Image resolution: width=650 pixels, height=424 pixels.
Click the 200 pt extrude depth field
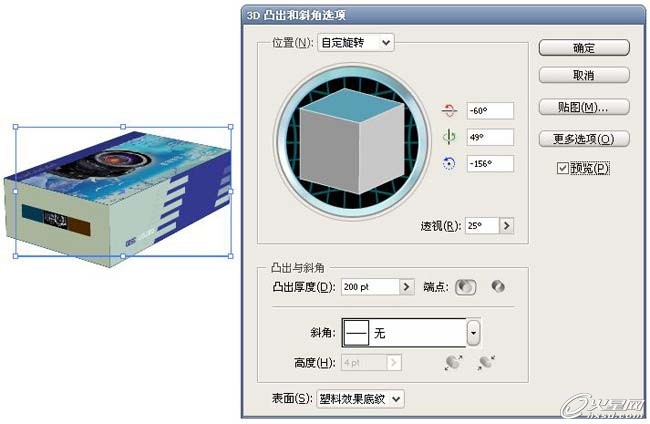click(370, 287)
